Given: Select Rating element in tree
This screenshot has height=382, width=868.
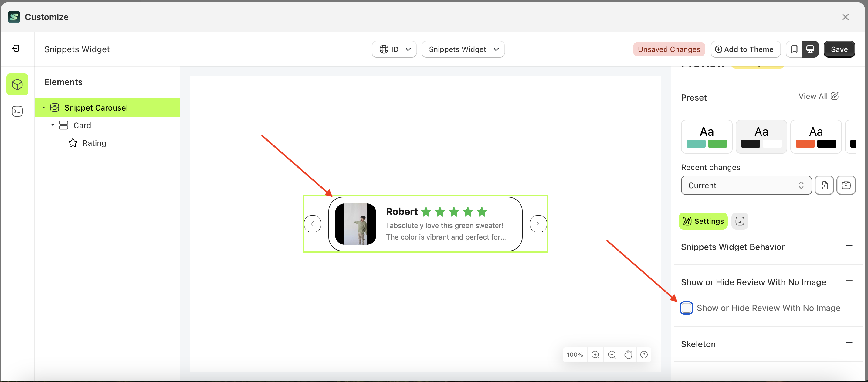Looking at the screenshot, I should (94, 143).
